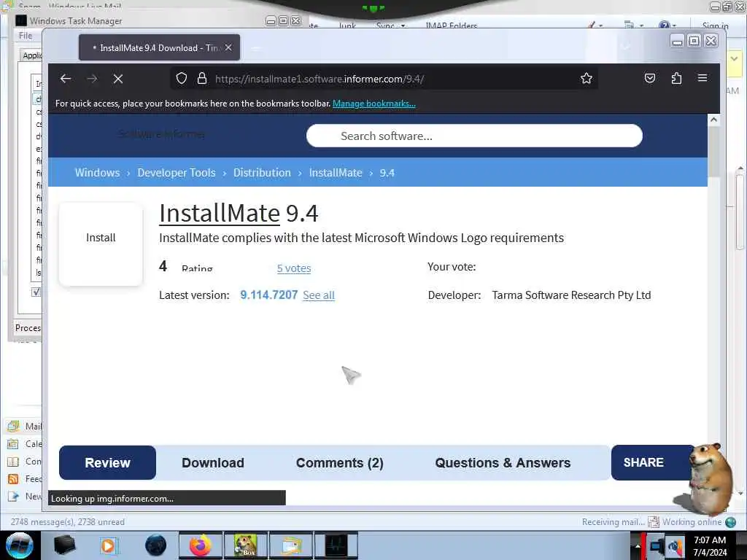Open Contacts section in Live Mail sidebar
This screenshot has width=747, height=560.
click(26, 462)
